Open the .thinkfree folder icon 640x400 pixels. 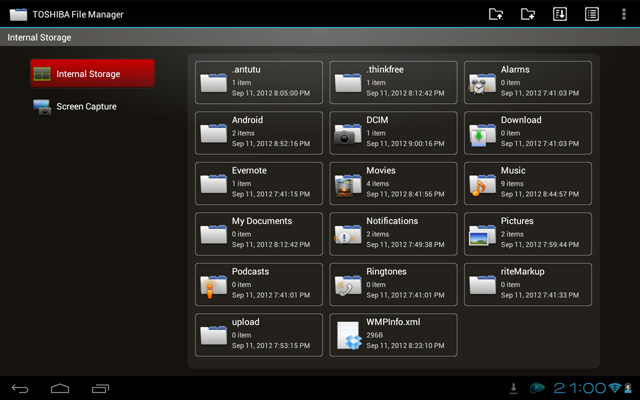[x=348, y=83]
